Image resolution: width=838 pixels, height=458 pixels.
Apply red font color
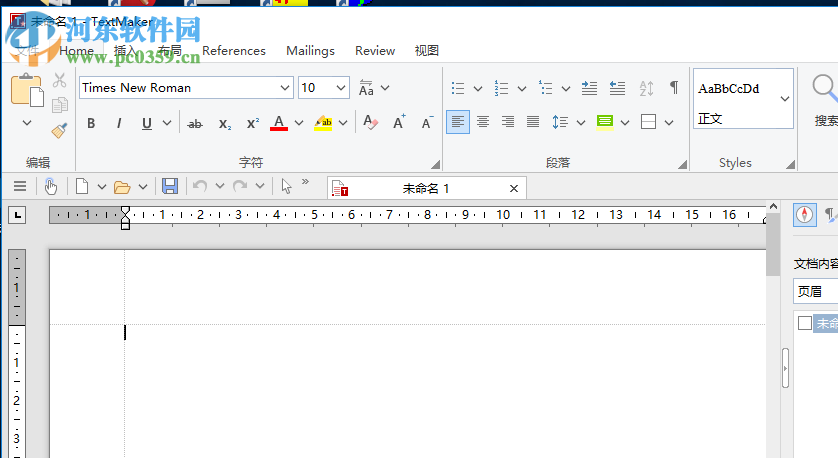(278, 123)
